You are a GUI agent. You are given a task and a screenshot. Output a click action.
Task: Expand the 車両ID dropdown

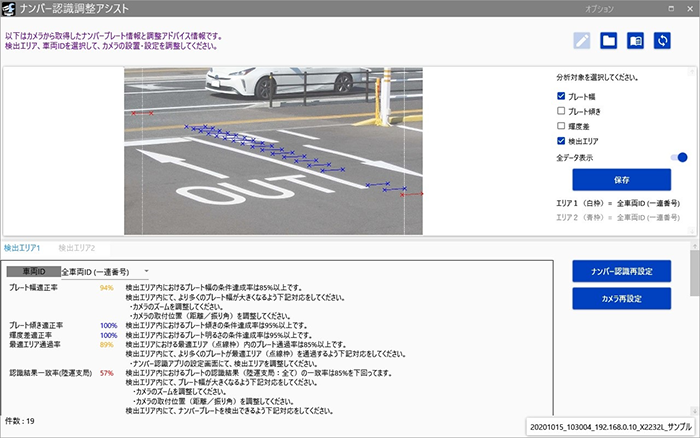pos(145,271)
